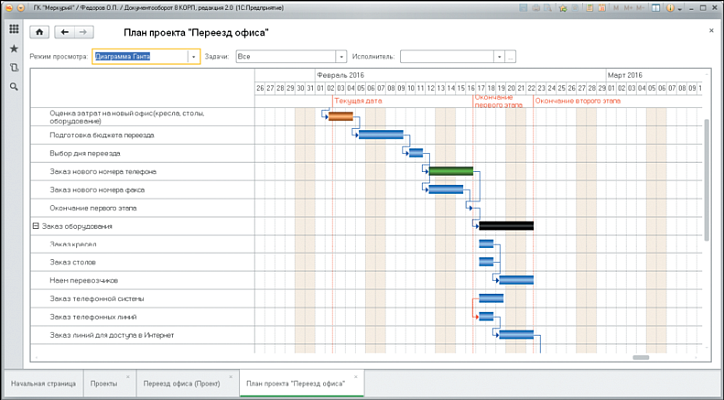This screenshot has width=724, height=400.
Task: Click the black Заказ оборудования summary bar
Action: tap(506, 226)
